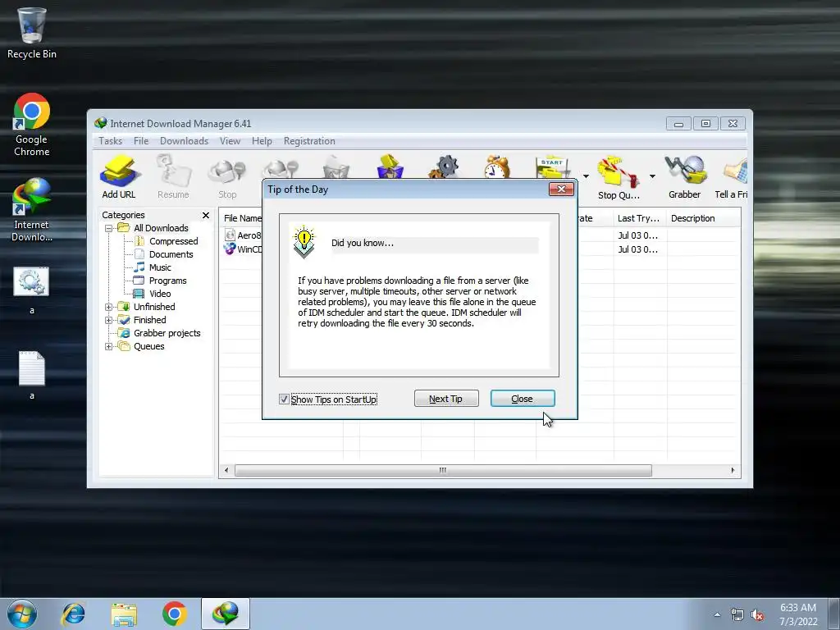This screenshot has height=630, width=840.
Task: Open the Tasks menu
Action: [x=111, y=141]
